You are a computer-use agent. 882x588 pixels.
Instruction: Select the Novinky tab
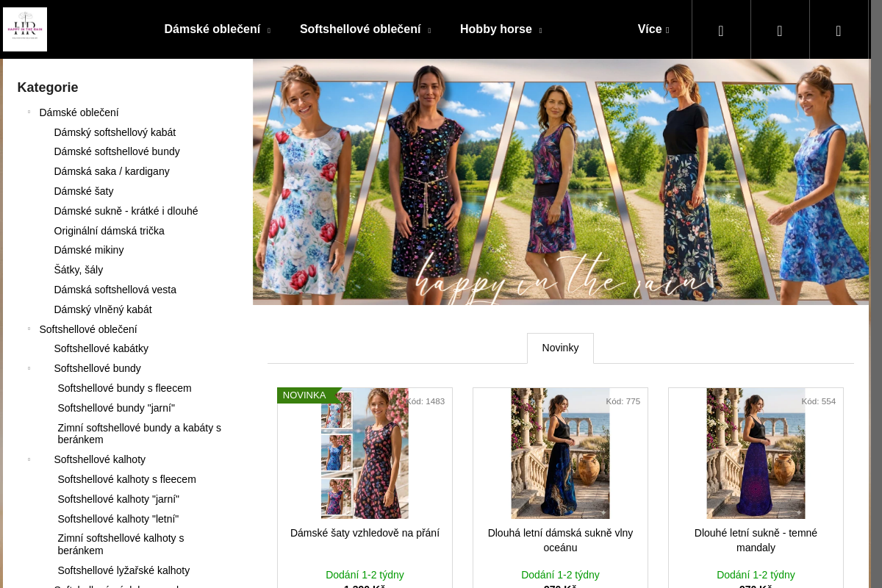pos(560,348)
